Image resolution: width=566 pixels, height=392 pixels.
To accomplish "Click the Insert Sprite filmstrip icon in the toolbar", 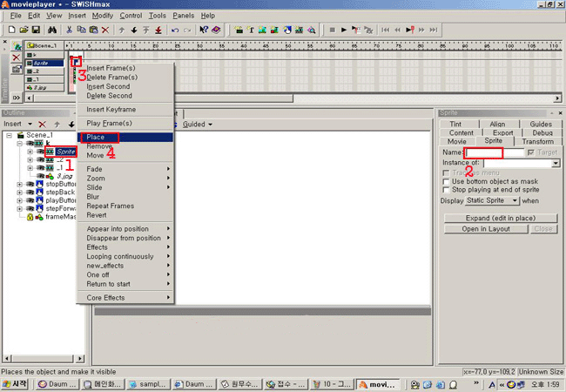I will tap(299, 30).
